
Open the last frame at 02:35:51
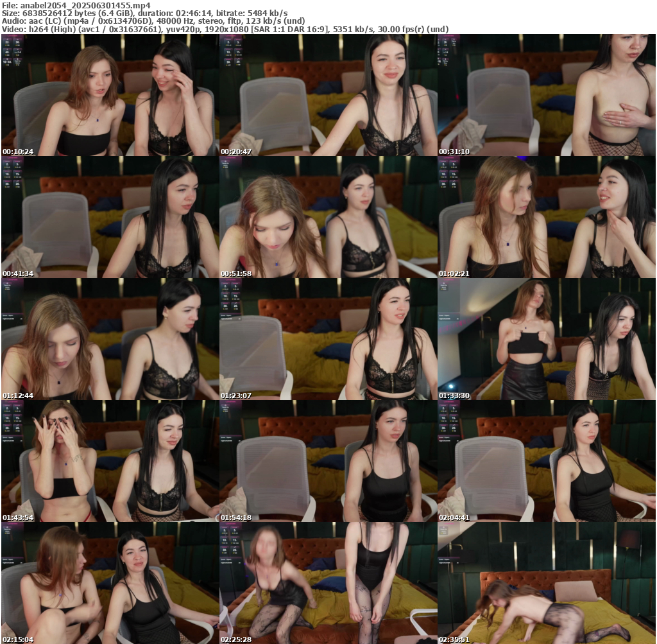546,583
